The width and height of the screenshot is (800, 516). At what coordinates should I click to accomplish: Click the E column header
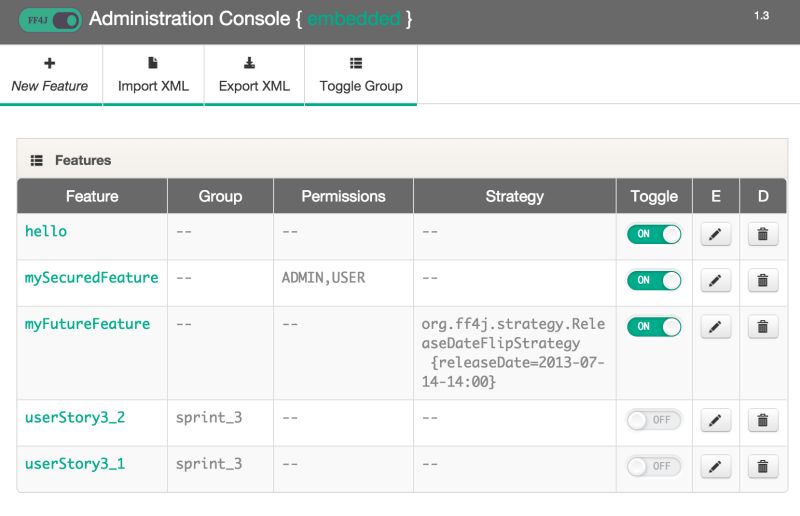[x=716, y=196]
